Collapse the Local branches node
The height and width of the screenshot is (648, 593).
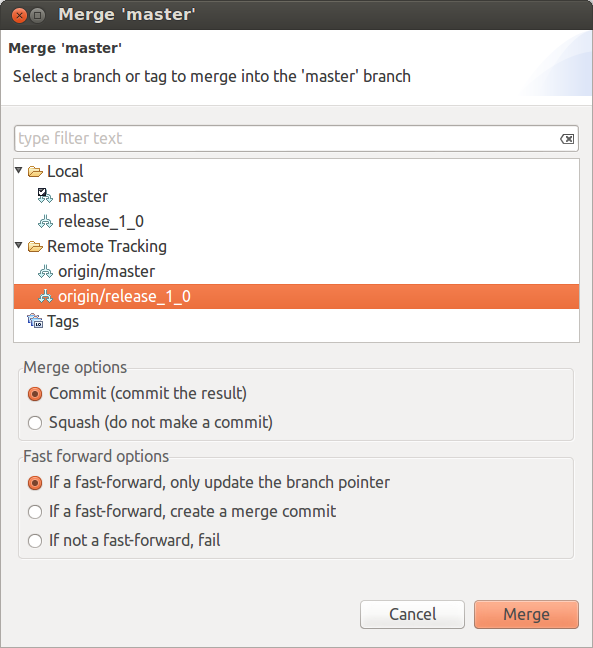19,170
